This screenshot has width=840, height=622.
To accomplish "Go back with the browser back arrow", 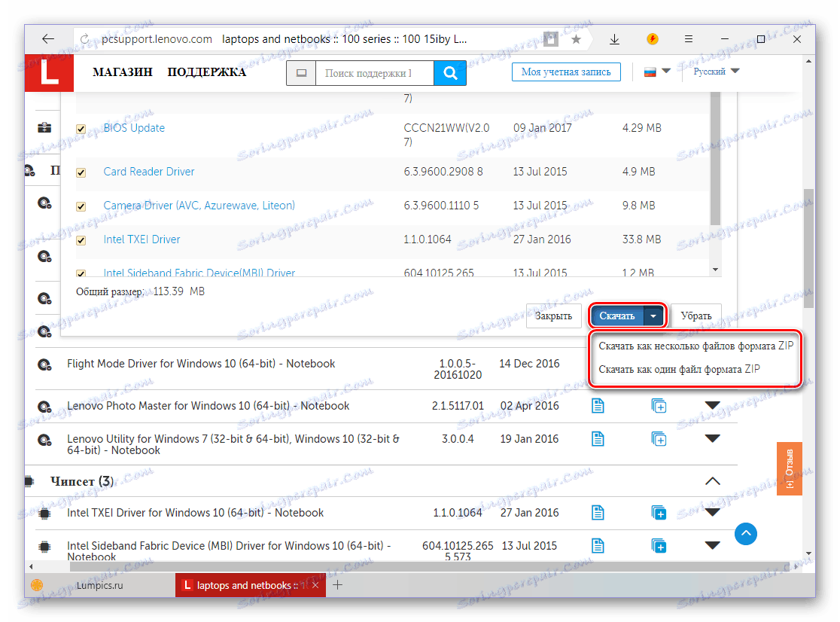I will [48, 38].
